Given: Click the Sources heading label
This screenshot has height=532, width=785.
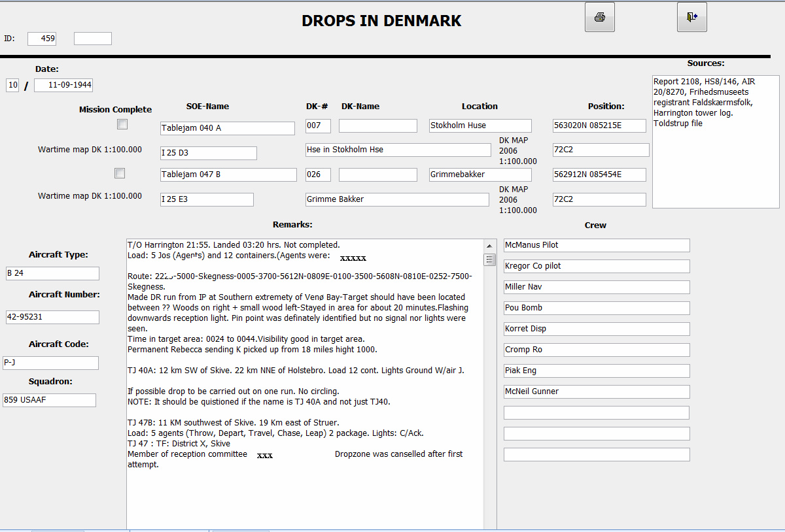Looking at the screenshot, I should [706, 63].
